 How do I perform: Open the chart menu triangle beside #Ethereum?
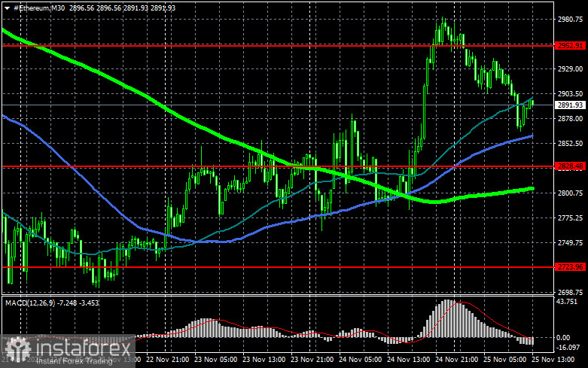click(x=7, y=8)
